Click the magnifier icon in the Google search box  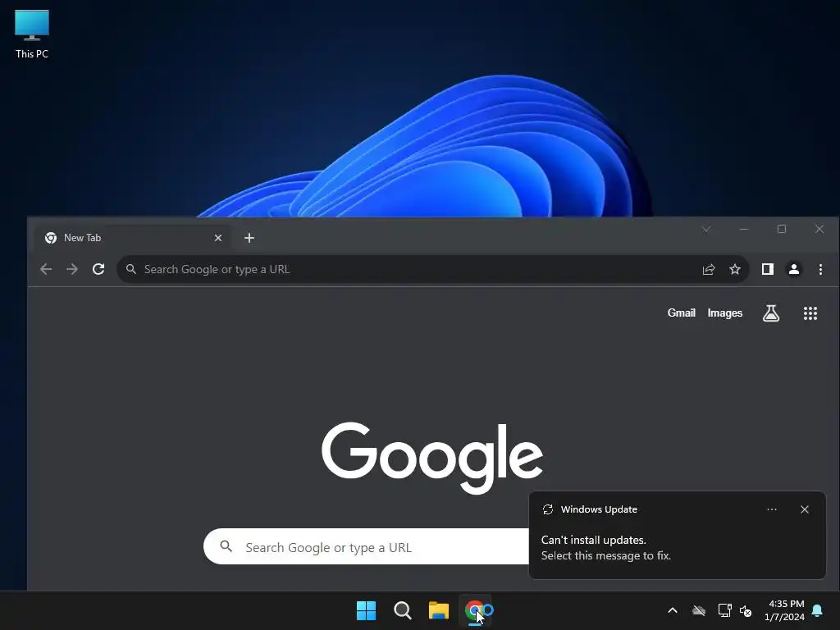tap(226, 546)
